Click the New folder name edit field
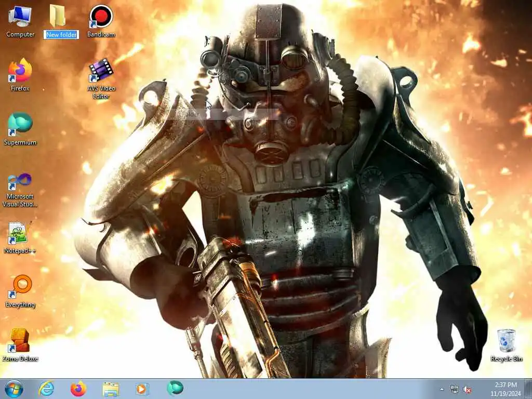Viewport: 532px width, 399px height. click(x=61, y=35)
